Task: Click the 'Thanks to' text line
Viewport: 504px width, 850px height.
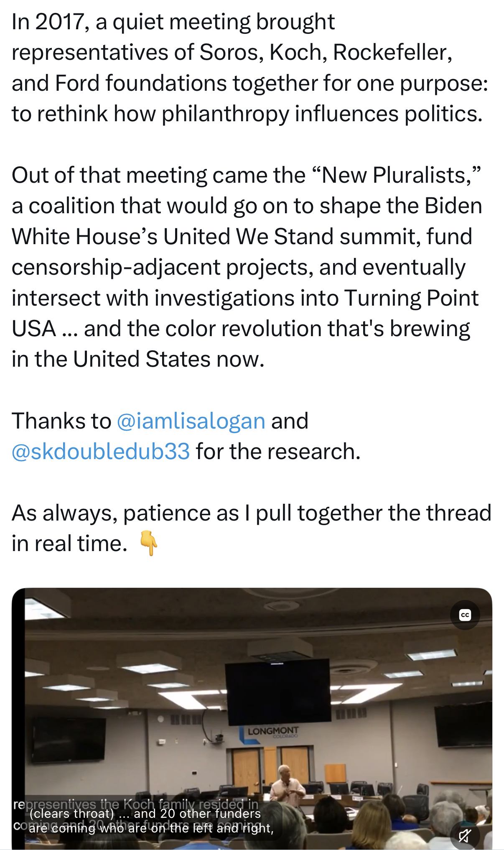Action: click(x=61, y=421)
